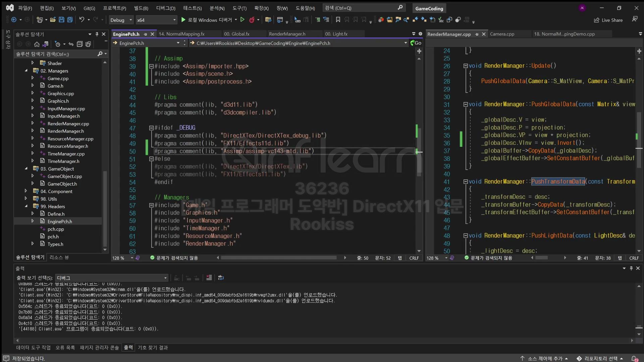Click the Save All toolbar icon
The width and height of the screenshot is (644, 362).
[70, 20]
